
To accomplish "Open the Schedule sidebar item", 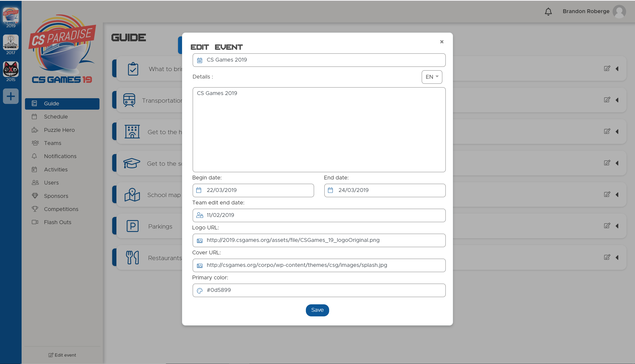I will point(62,117).
